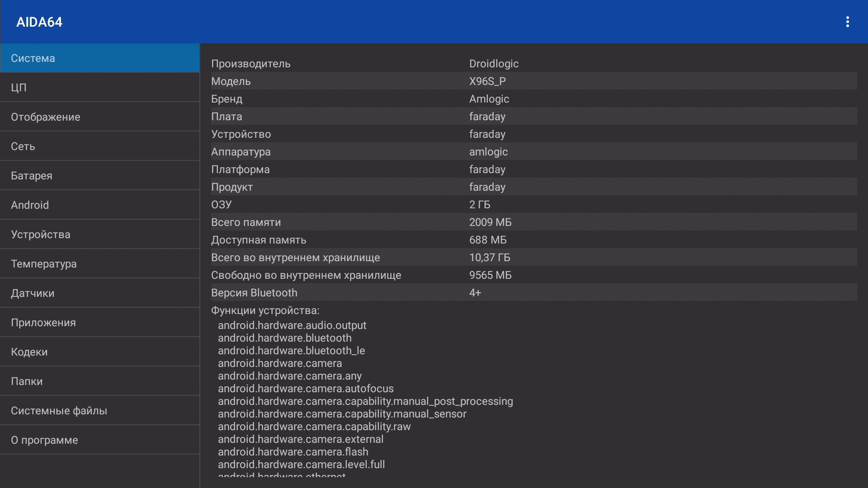The image size is (868, 488).
Task: Show the Устройства list
Action: click(99, 235)
